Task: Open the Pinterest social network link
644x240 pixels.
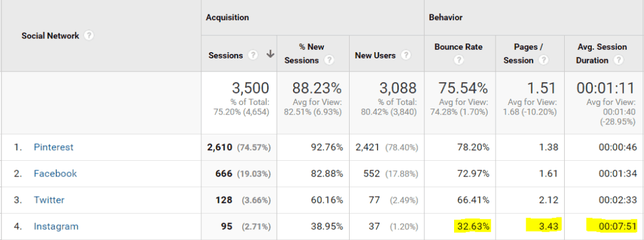Action: pos(53,147)
